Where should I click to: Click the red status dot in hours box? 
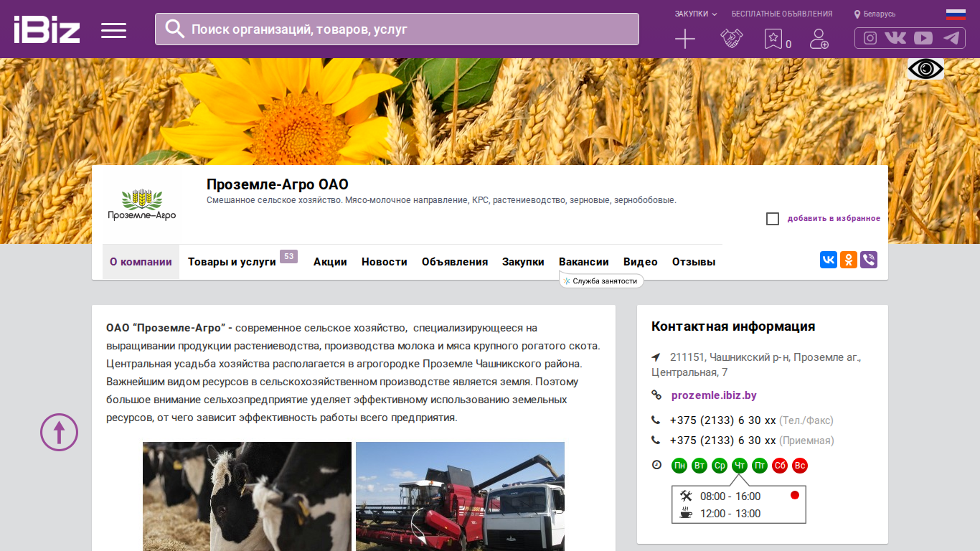[x=795, y=495]
